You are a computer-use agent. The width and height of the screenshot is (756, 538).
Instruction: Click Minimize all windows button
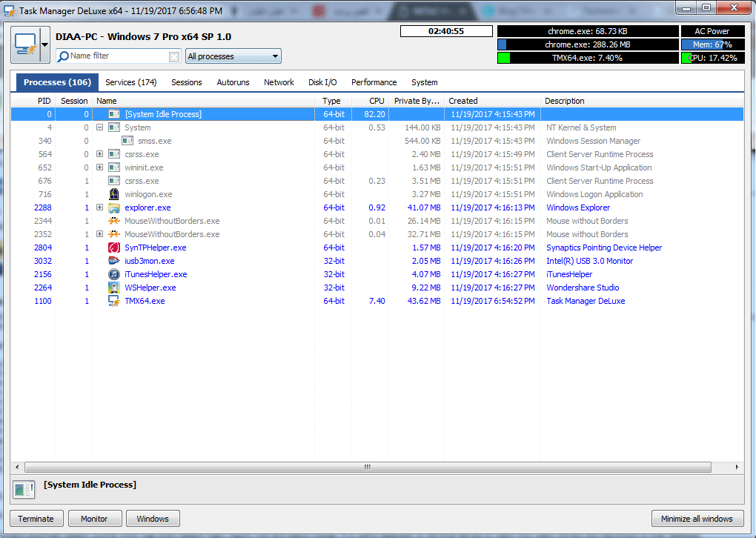click(697, 519)
